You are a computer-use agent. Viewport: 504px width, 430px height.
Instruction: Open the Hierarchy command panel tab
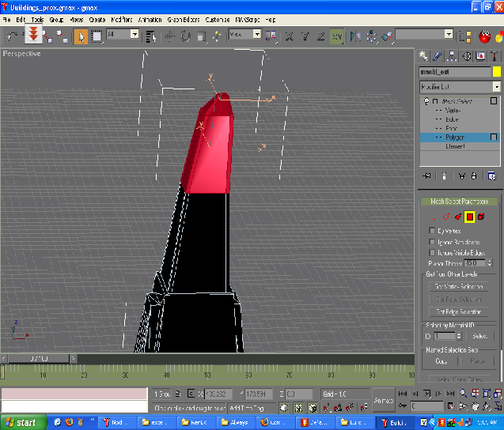453,56
